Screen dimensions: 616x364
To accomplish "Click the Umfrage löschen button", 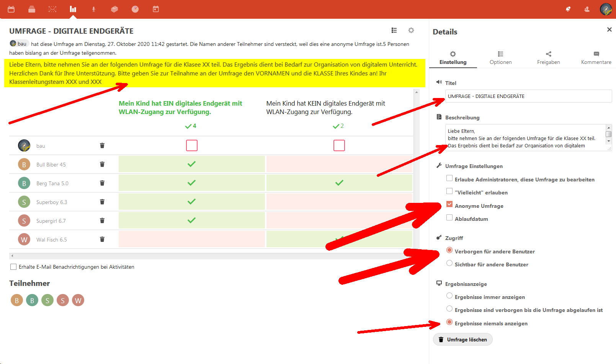I will 462,340.
